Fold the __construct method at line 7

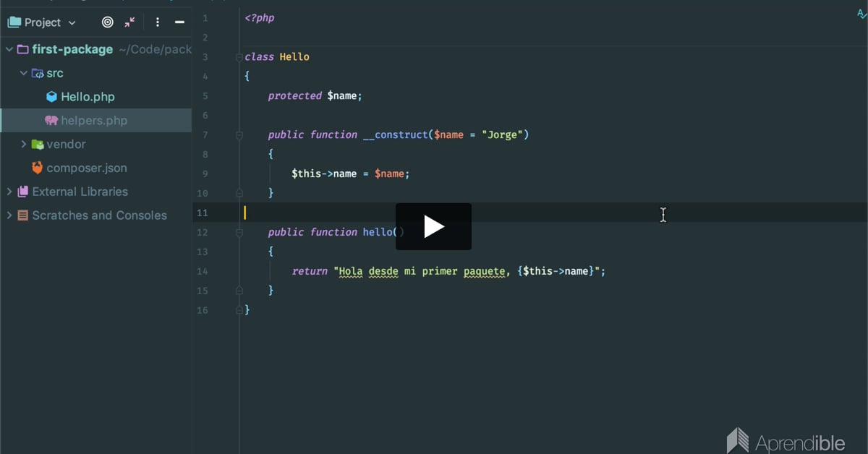click(x=239, y=134)
